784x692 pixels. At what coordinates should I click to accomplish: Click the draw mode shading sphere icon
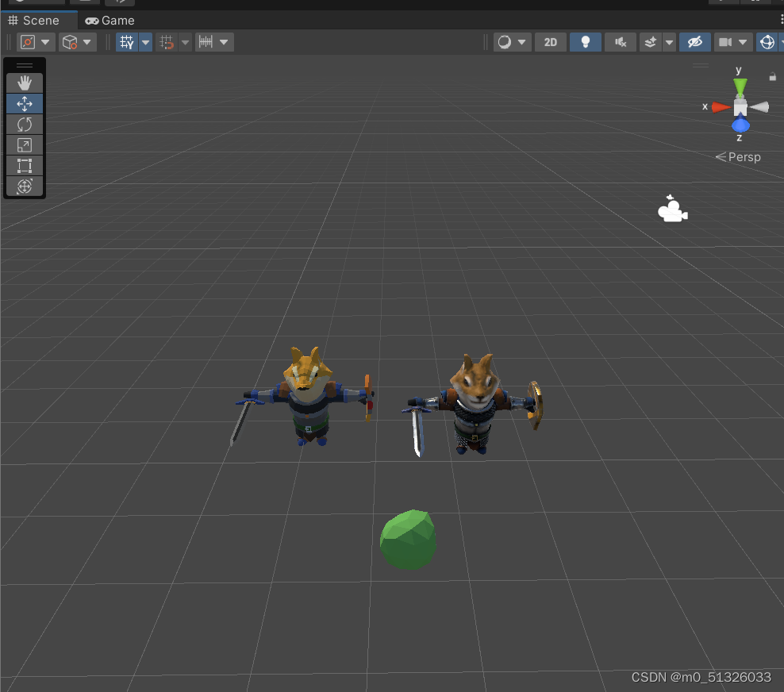(x=505, y=42)
